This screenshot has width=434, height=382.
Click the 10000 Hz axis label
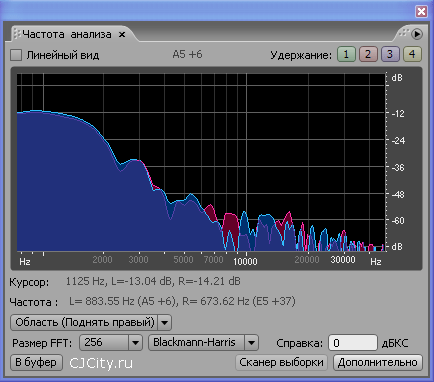pos(245,261)
